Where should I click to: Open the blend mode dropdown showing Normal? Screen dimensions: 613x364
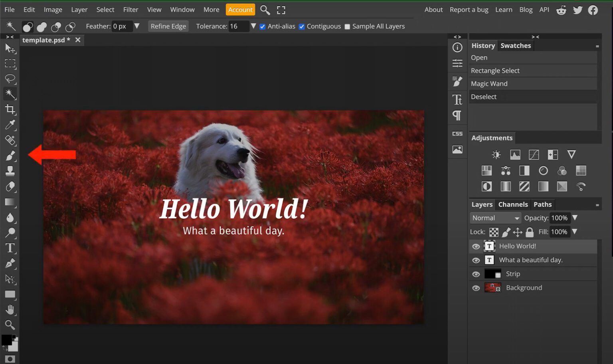(x=495, y=218)
